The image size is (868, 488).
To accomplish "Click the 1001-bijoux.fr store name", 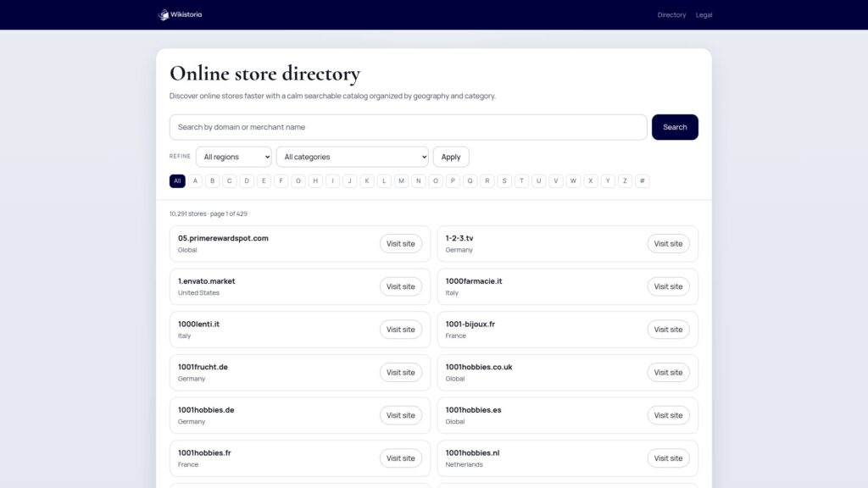I will [470, 324].
